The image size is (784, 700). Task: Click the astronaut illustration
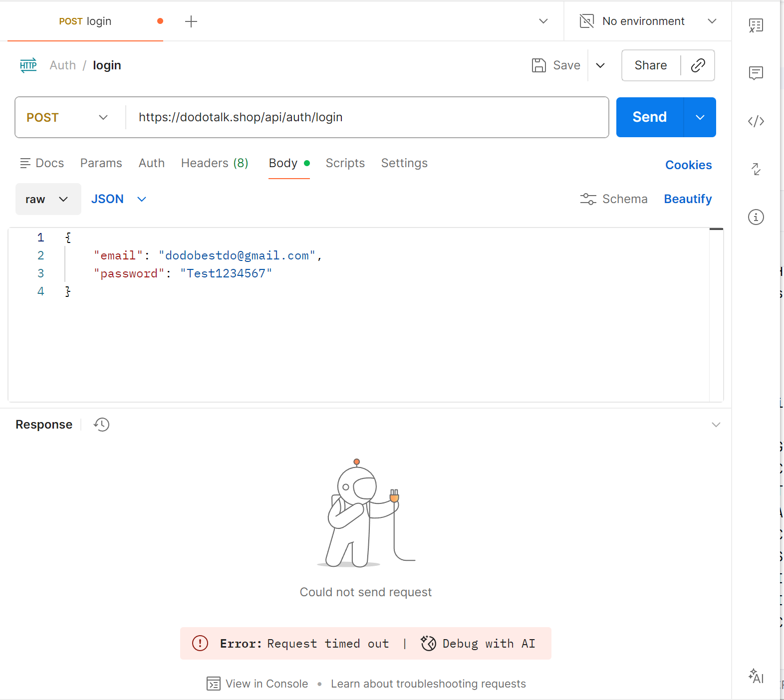tap(367, 513)
